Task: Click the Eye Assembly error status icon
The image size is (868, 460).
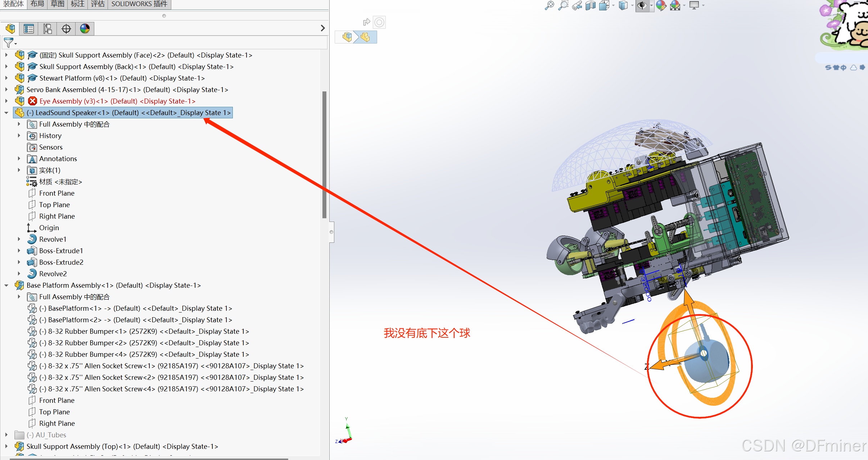Action: (33, 101)
